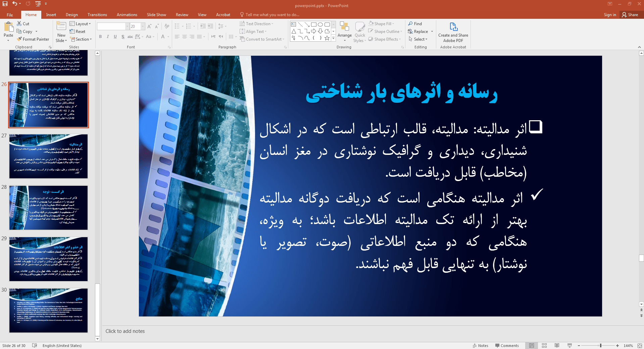Screen dimensions: 644x349
Task: Open the font name combo box arrow
Action: coord(127,27)
